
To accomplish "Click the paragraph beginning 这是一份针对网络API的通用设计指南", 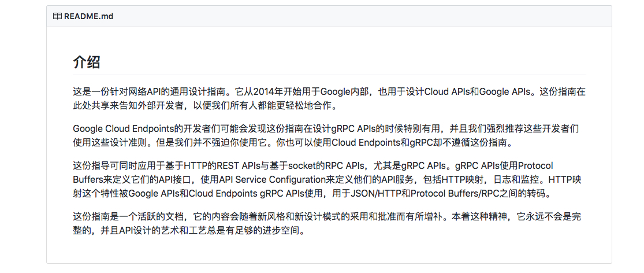I will [x=329, y=98].
